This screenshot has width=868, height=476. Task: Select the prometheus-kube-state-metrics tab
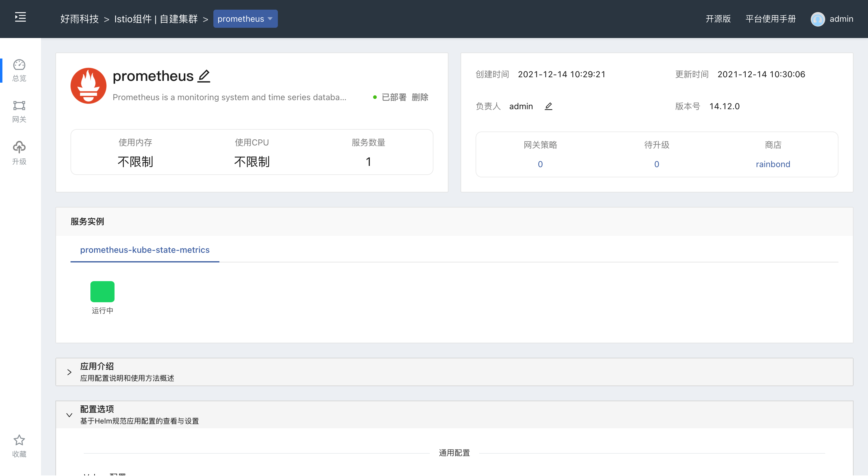(x=145, y=250)
